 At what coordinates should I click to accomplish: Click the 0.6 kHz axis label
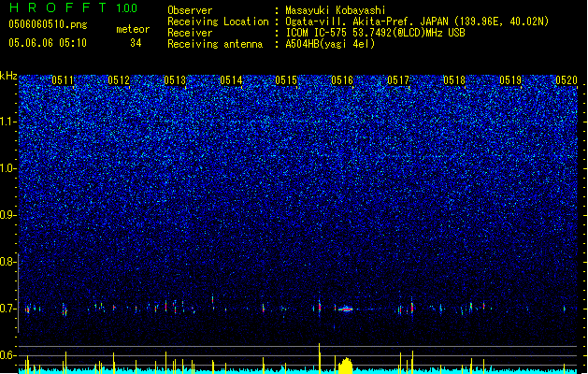8,355
